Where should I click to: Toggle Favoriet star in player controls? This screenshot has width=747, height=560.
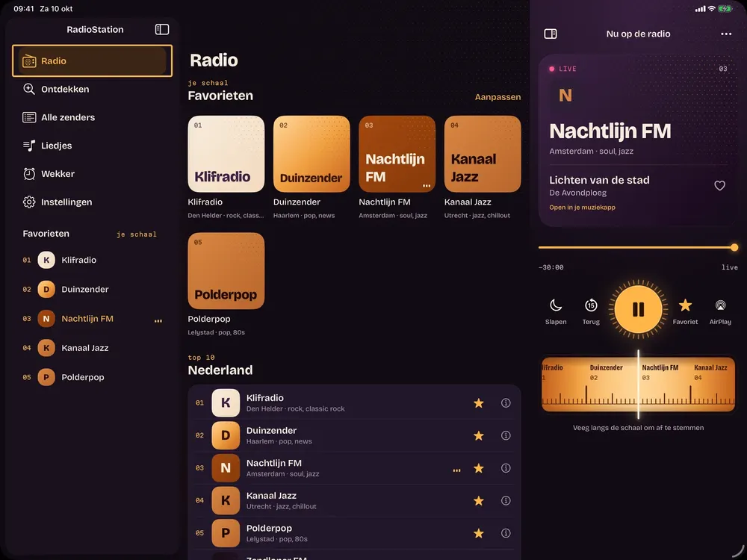click(x=685, y=311)
